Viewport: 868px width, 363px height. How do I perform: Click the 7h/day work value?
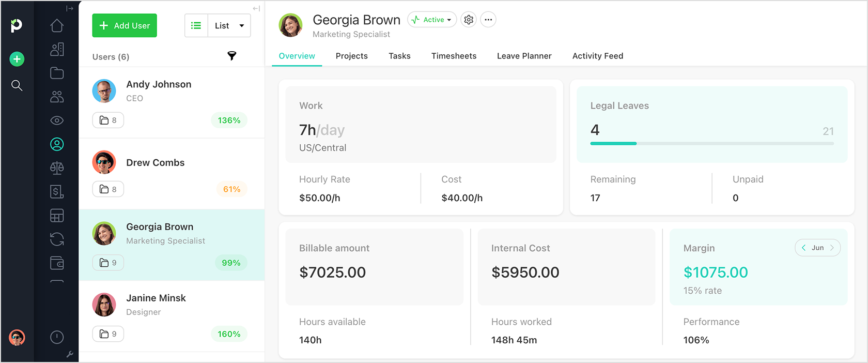coord(322,130)
